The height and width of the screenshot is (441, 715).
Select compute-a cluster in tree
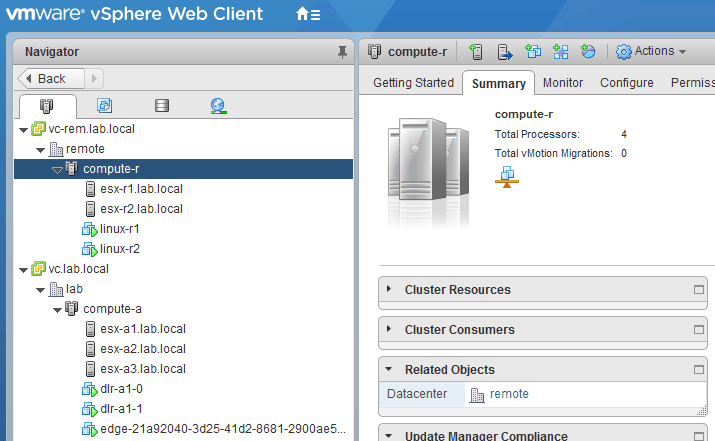[x=112, y=309]
